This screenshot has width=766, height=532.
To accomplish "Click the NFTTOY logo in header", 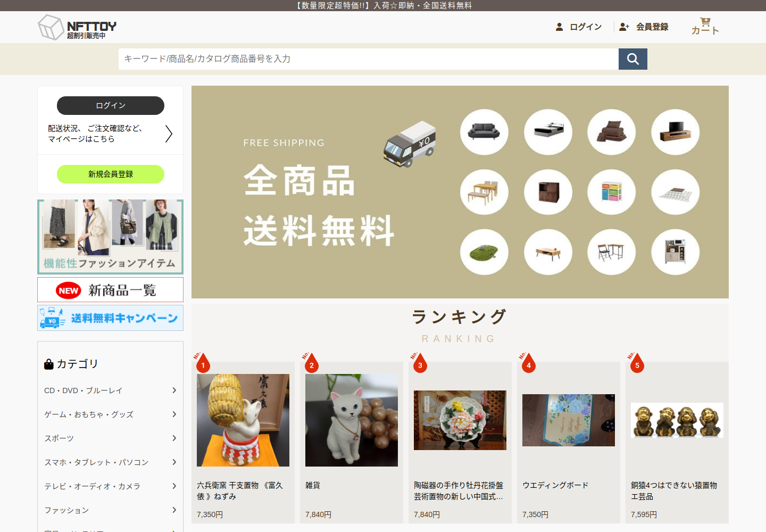I will point(77,27).
